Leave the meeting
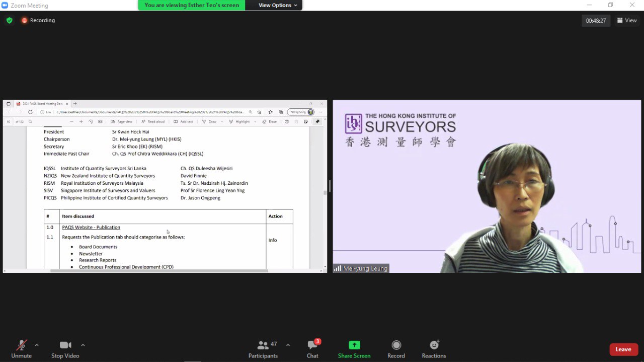 623,349
